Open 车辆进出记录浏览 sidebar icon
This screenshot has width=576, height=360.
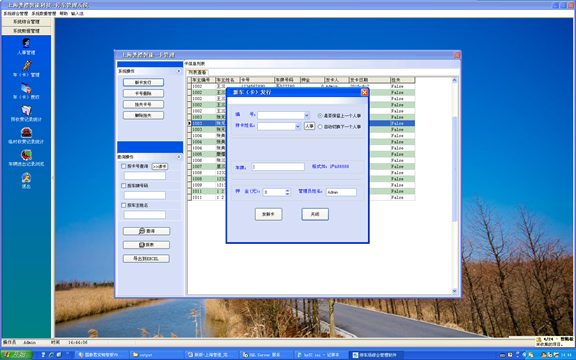(x=26, y=155)
